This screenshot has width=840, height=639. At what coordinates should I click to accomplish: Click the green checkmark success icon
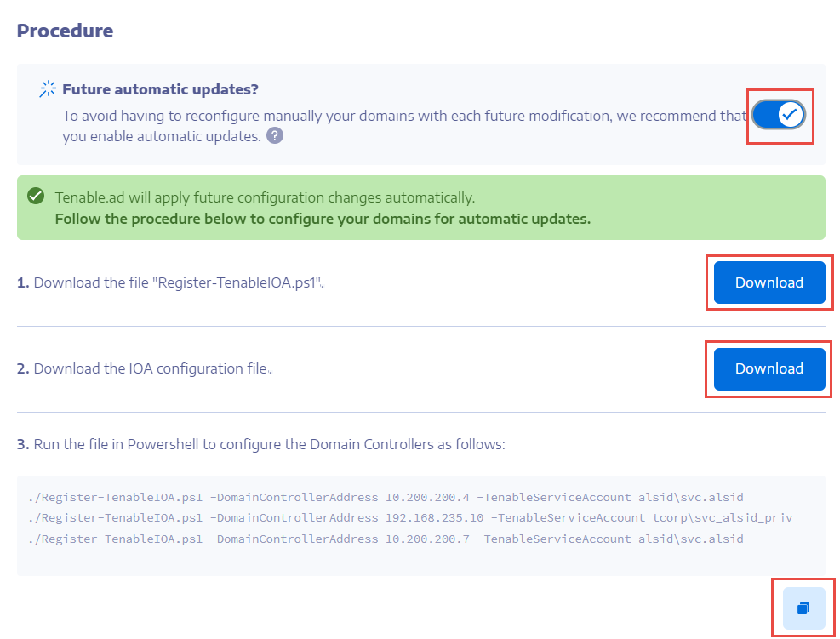coord(36,197)
